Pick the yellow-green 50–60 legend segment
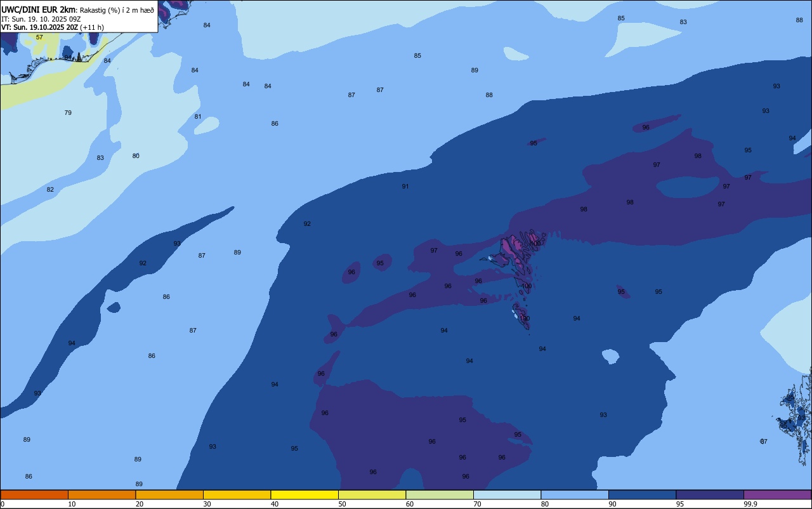This screenshot has height=509, width=812. 372,494
